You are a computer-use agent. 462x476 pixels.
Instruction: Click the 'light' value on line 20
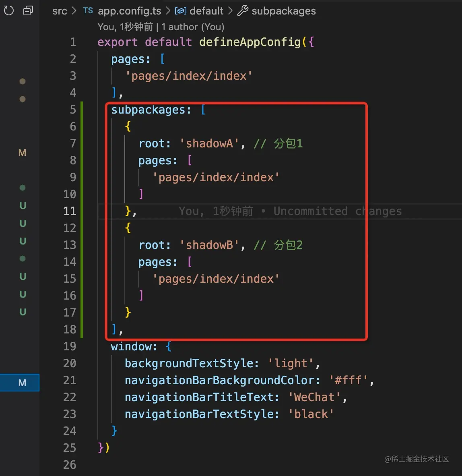291,363
